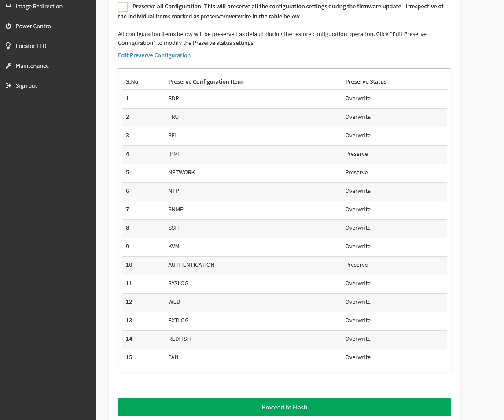Click the IPMI row's Preserve status

pos(356,154)
